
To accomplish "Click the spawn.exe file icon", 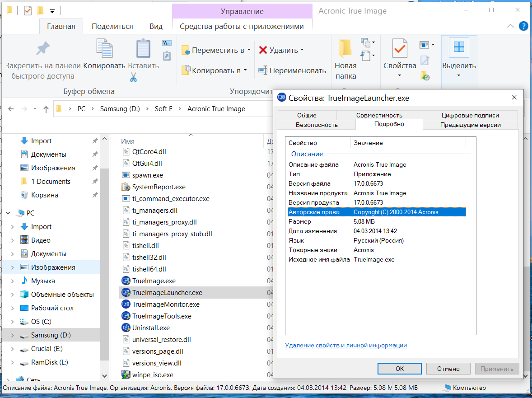I will click(x=126, y=175).
